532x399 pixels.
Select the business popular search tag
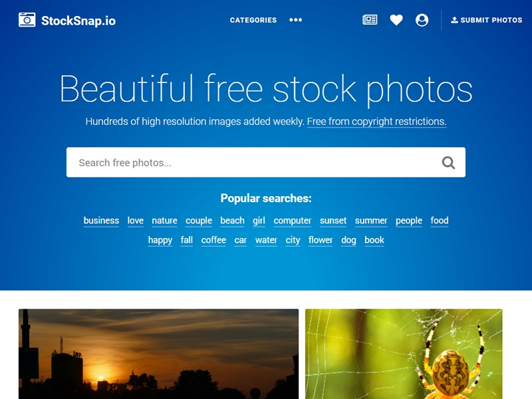click(x=101, y=221)
